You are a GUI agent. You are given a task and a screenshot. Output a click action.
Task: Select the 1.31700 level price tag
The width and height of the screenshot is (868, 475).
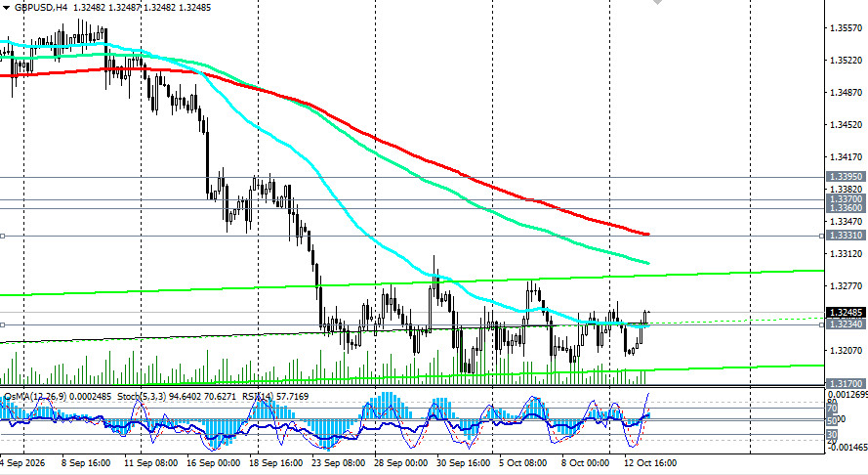pyautogui.click(x=846, y=383)
